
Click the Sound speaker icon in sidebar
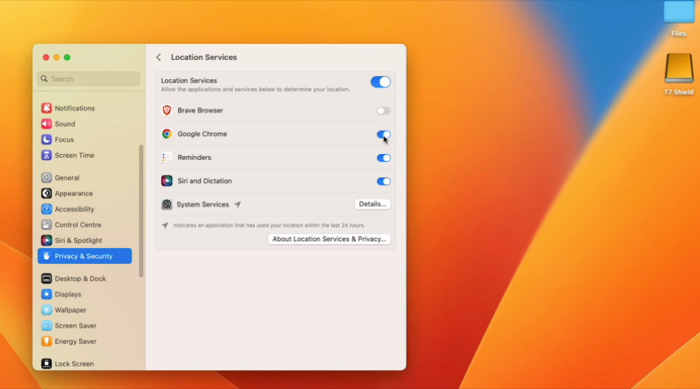click(46, 124)
